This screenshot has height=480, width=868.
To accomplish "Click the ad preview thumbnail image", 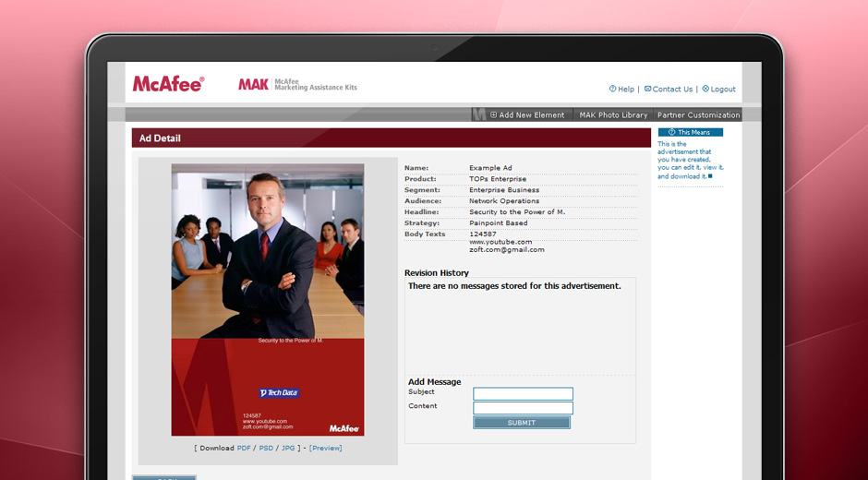I will 268,299.
